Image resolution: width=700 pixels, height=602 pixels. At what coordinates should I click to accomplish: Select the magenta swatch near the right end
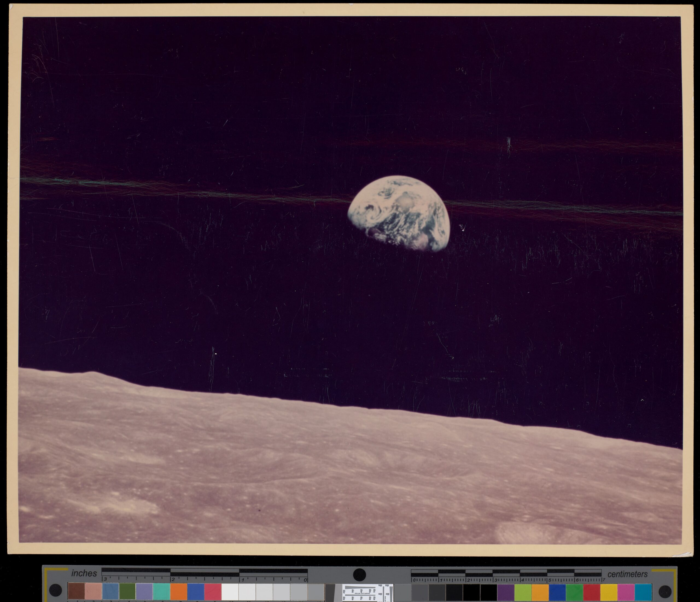[x=626, y=592]
